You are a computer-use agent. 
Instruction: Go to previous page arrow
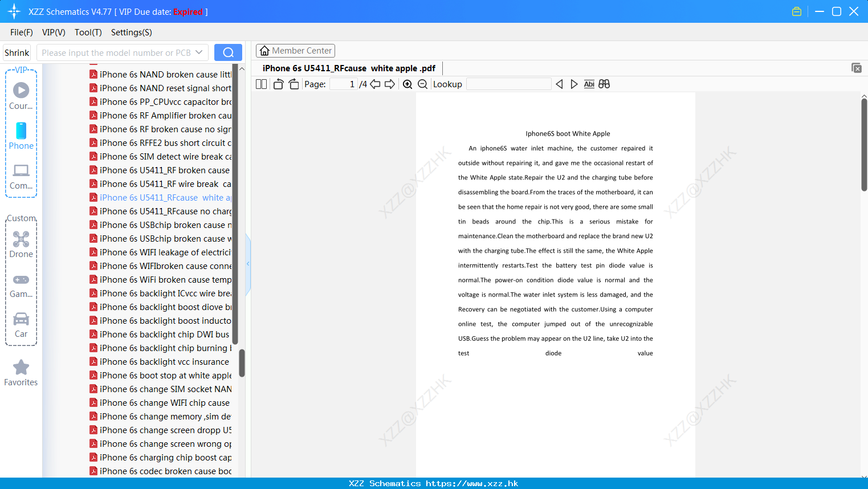click(375, 84)
